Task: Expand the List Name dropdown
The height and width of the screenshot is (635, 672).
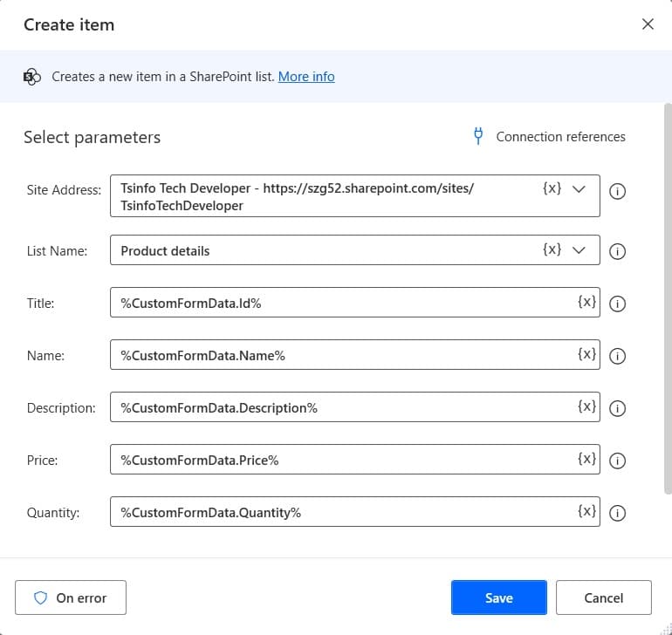Action: 579,249
